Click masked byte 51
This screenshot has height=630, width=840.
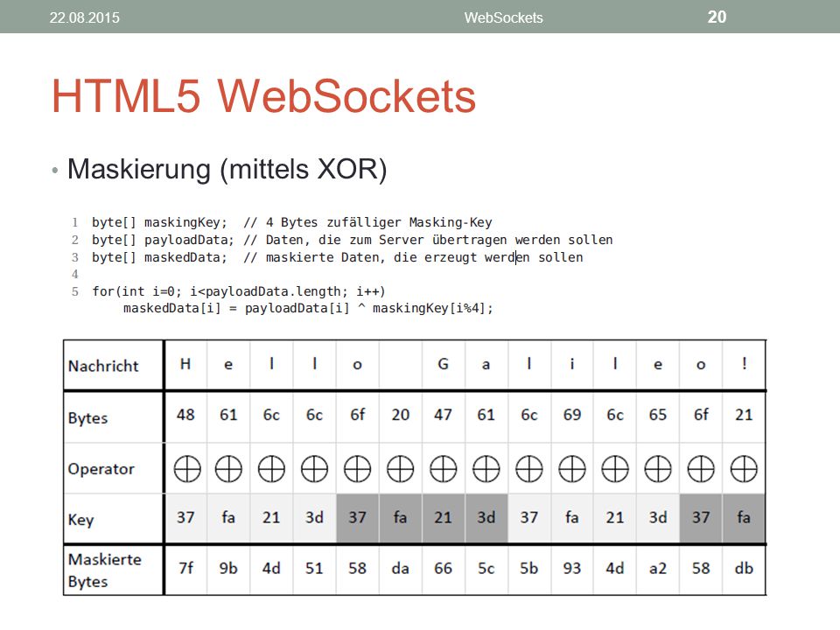(314, 569)
